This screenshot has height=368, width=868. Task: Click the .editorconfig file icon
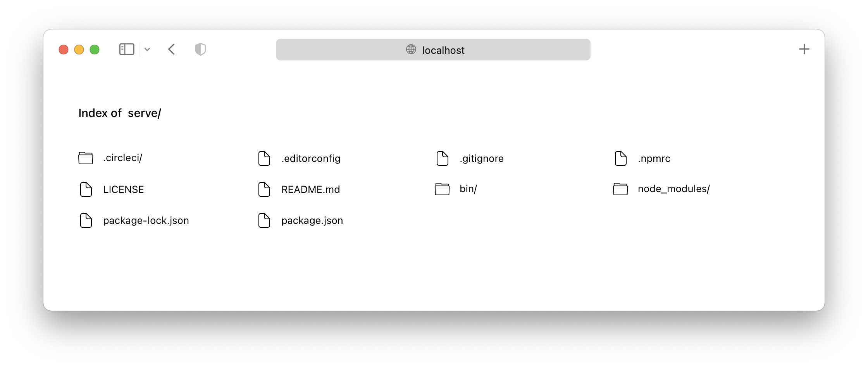(x=264, y=158)
